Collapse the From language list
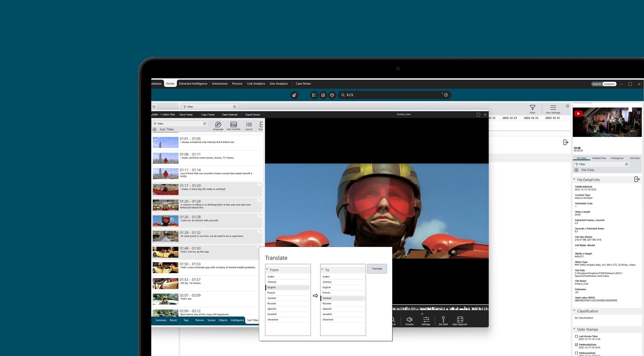Viewport: 644px width, 356px height. [x=267, y=269]
